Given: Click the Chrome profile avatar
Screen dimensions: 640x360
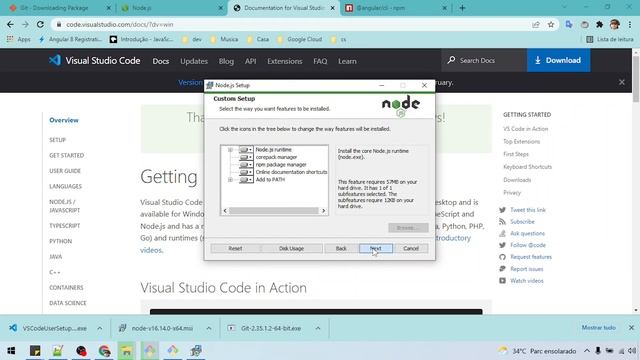Looking at the screenshot, I should pyautogui.click(x=615, y=24).
